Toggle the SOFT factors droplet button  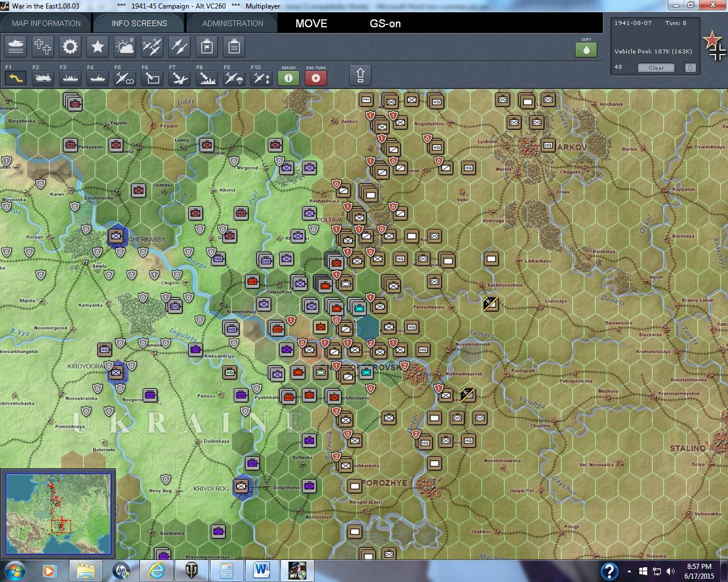(x=586, y=49)
